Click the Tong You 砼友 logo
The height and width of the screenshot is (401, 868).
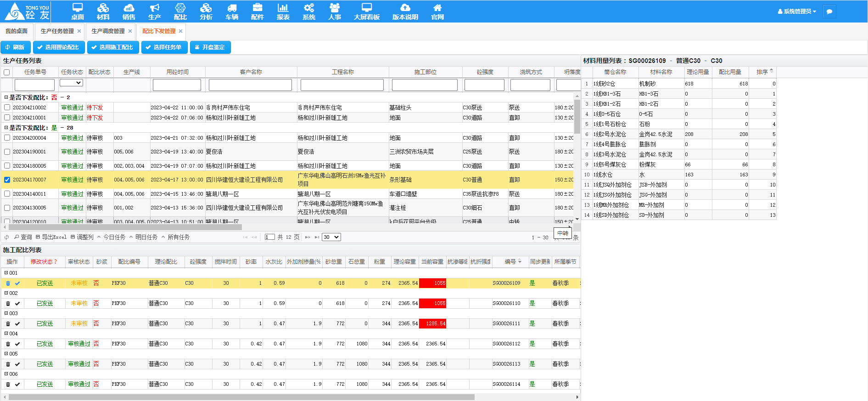click(x=27, y=11)
